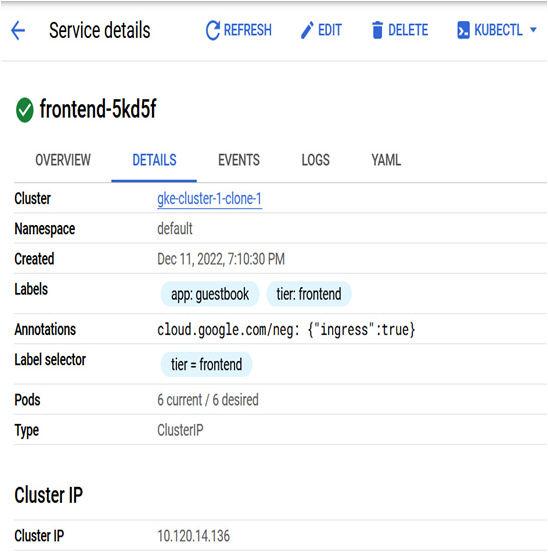Expand the KUBECTL dropdown arrow
The width and height of the screenshot is (548, 555).
pyautogui.click(x=533, y=30)
